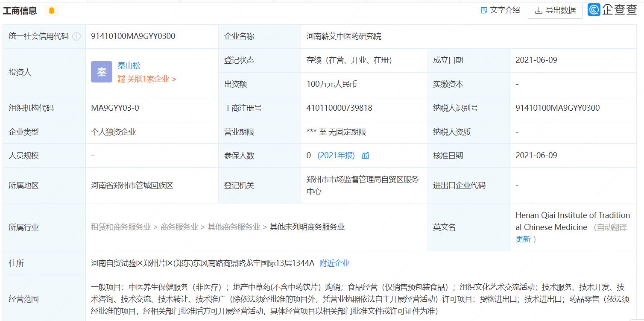Open the chart icon beside 2021年报

(365, 156)
